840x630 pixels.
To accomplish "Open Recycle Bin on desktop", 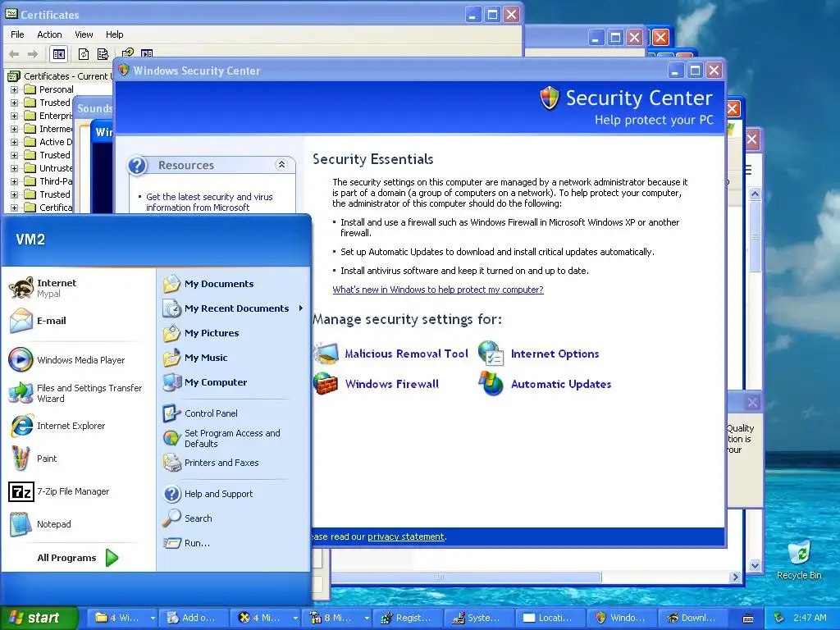I will 799,559.
